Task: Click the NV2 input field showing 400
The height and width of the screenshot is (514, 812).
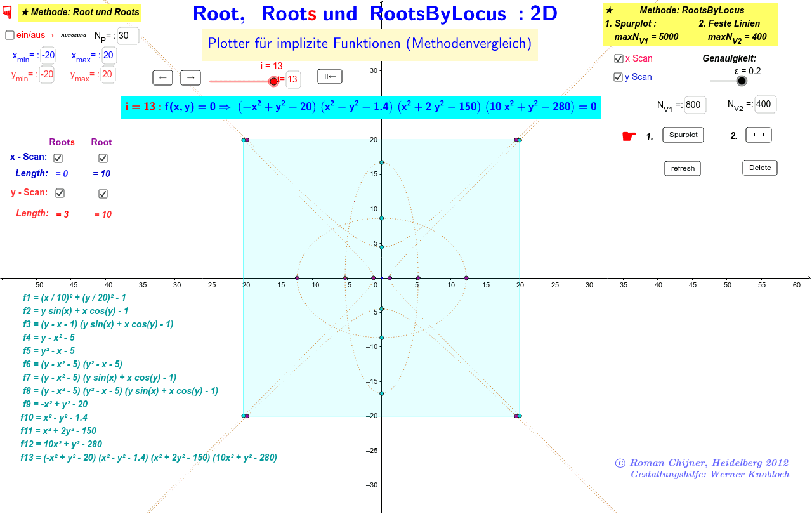Action: click(766, 105)
